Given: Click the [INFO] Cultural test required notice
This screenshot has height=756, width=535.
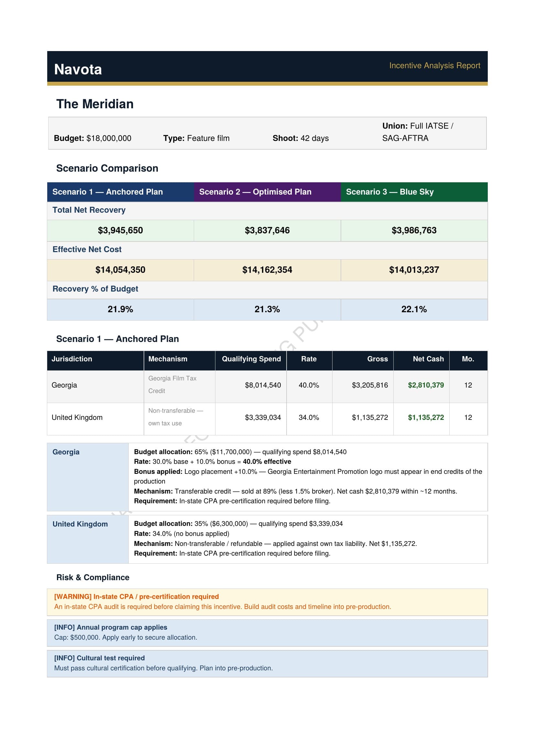Looking at the screenshot, I should coord(267,664).
